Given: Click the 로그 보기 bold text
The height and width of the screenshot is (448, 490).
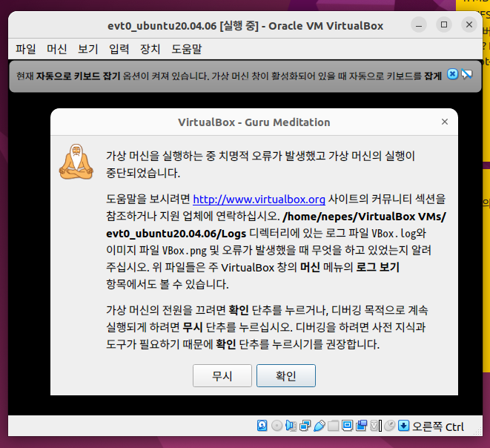Looking at the screenshot, I should pyautogui.click(x=378, y=267).
